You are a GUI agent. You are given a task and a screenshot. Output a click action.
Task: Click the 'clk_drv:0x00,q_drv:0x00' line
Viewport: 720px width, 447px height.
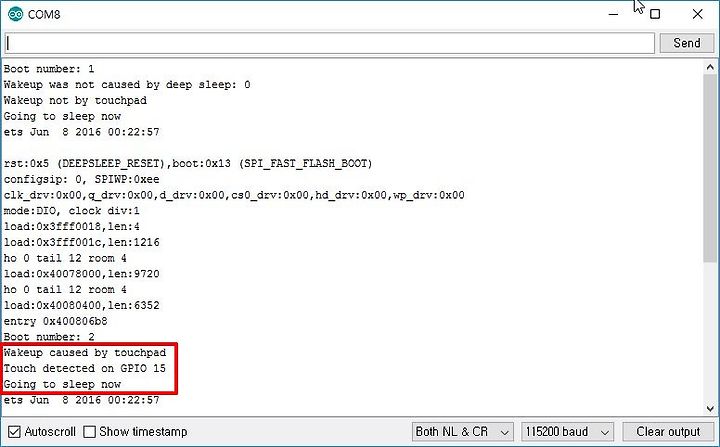tap(234, 195)
